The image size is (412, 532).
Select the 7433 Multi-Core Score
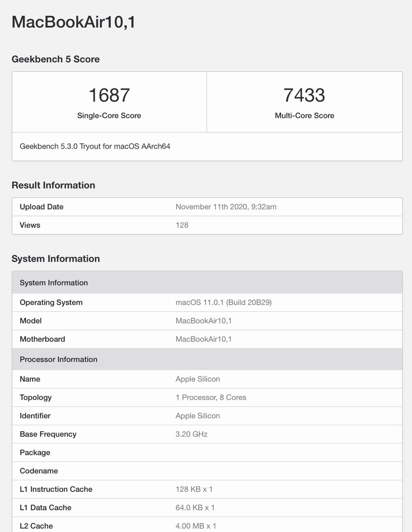[304, 96]
